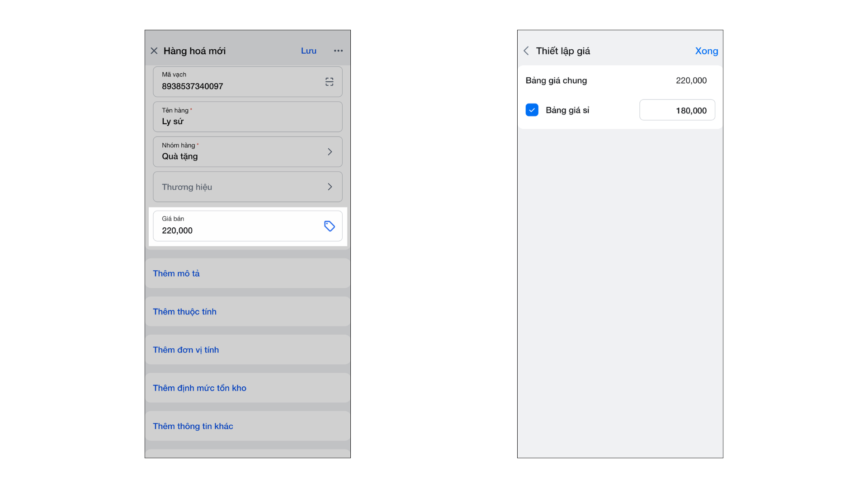Close the Hàng hoá mới form
868x488 pixels.
(x=154, y=51)
